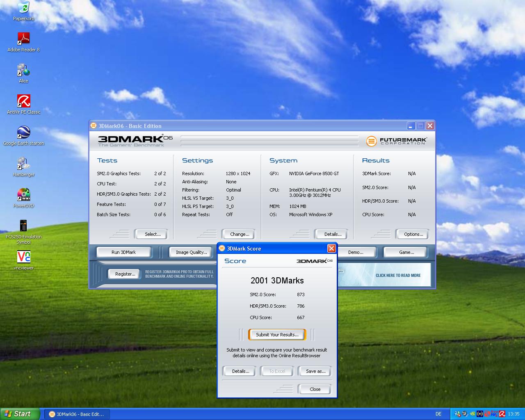Click the Microsoft Windows XP OS text
525x420 pixels.
pos(310,215)
